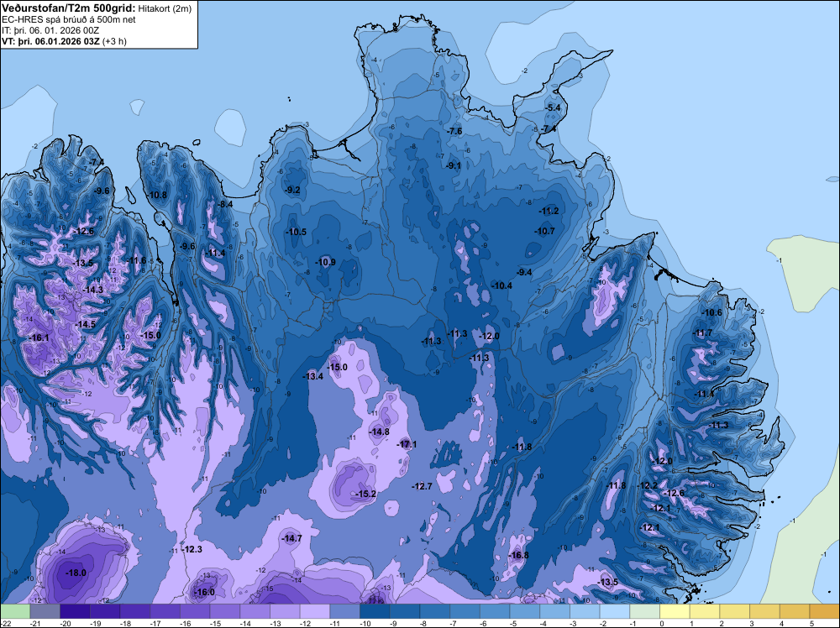Choose the 0 pale yellow legend swatch
The width and height of the screenshot is (840, 628).
pyautogui.click(x=675, y=612)
